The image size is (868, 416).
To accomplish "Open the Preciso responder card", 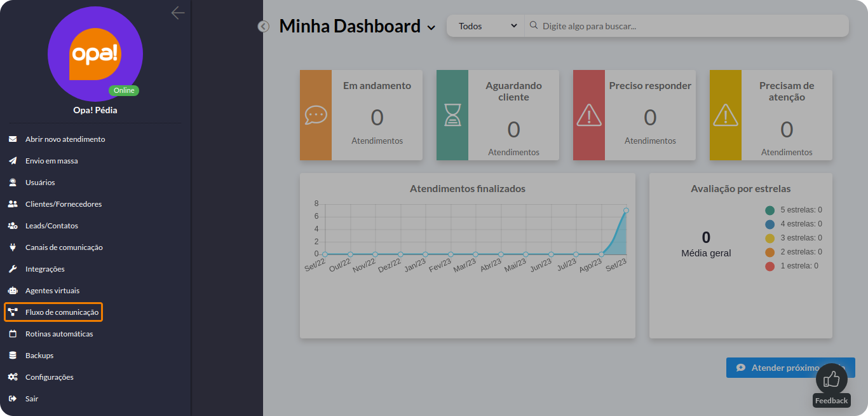I will (634, 115).
